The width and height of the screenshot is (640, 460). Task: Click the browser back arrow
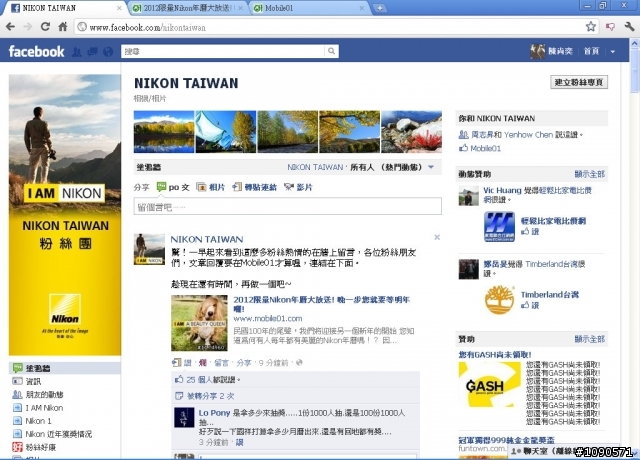(11, 27)
